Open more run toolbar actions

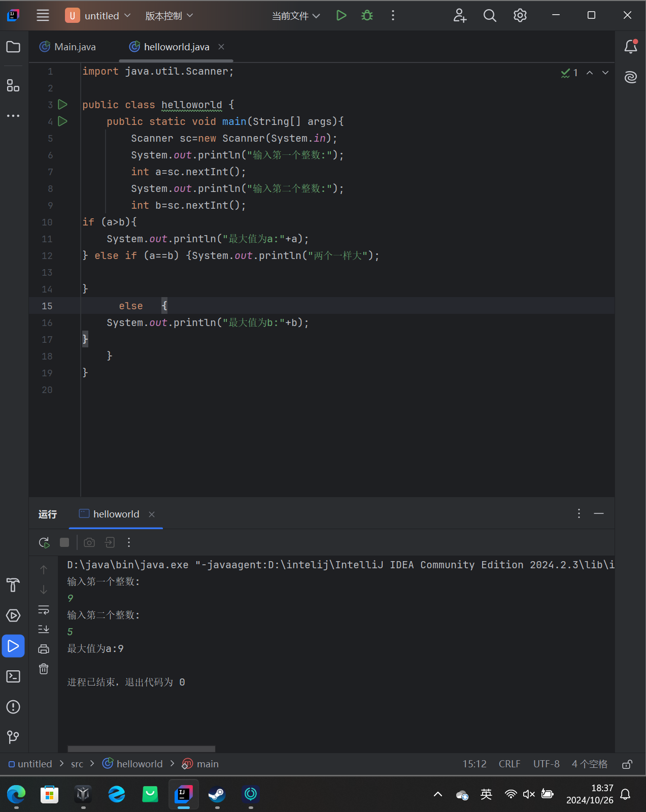coord(129,542)
